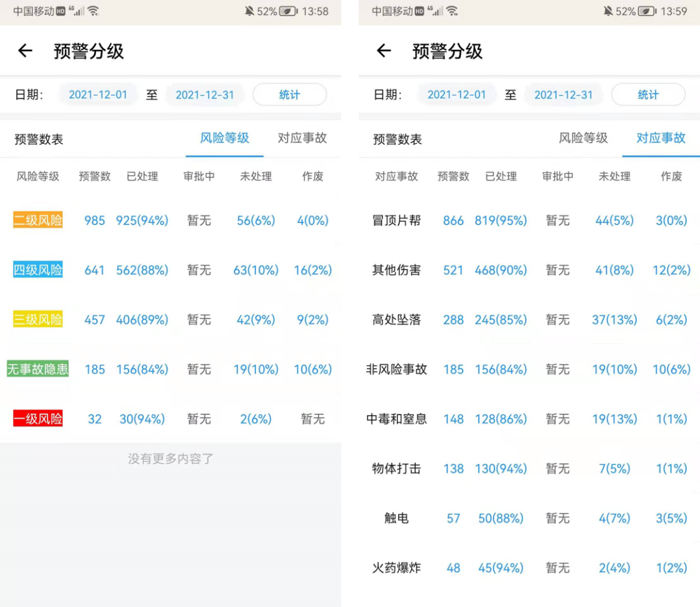
Task: Select the 火药爆炸 accident row label
Action: 396,568
